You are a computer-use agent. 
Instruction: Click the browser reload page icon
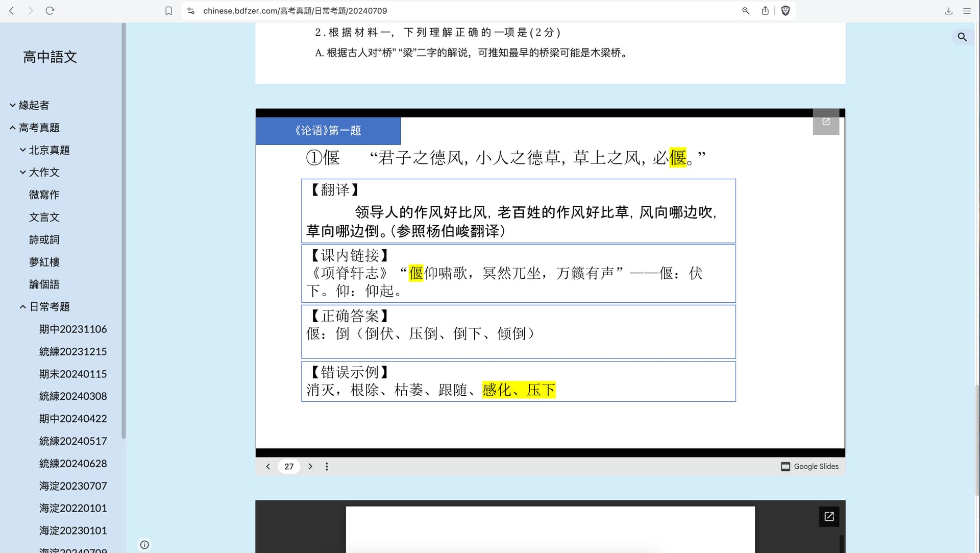[x=50, y=11]
